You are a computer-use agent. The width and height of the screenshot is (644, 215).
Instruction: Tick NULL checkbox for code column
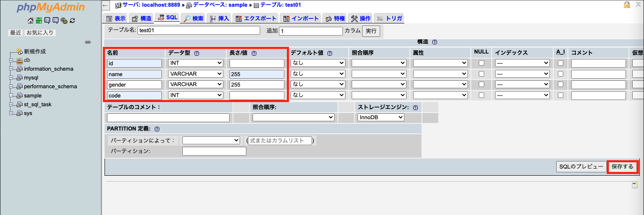coord(481,95)
